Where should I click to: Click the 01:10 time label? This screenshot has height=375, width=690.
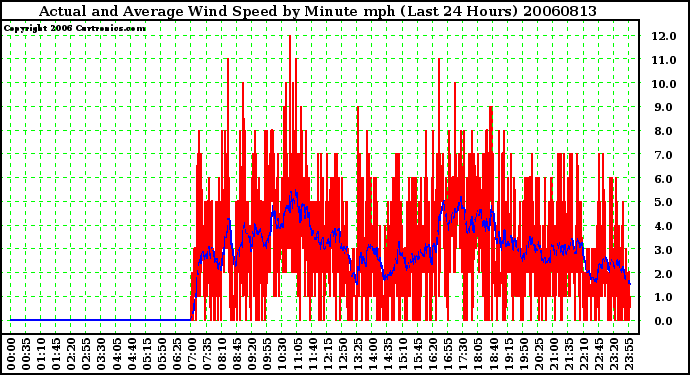[x=40, y=354]
